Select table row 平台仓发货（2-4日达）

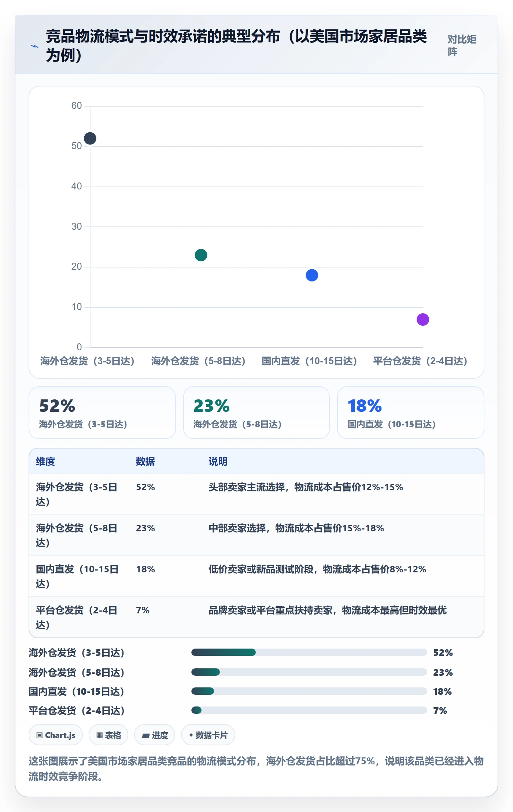click(256, 617)
